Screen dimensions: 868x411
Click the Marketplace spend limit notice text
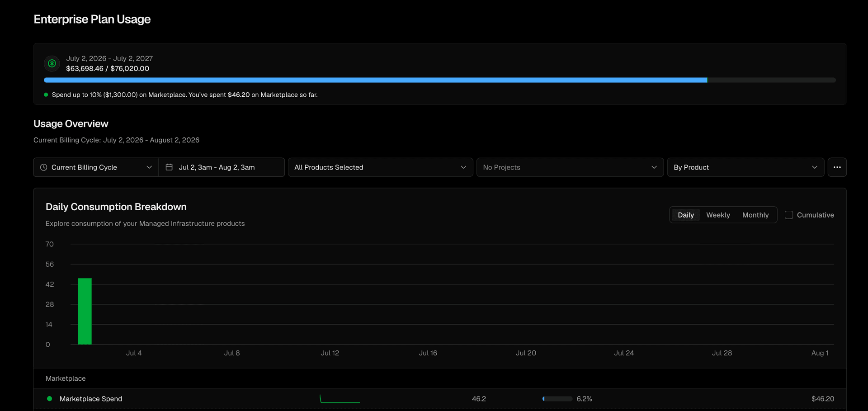pos(184,95)
